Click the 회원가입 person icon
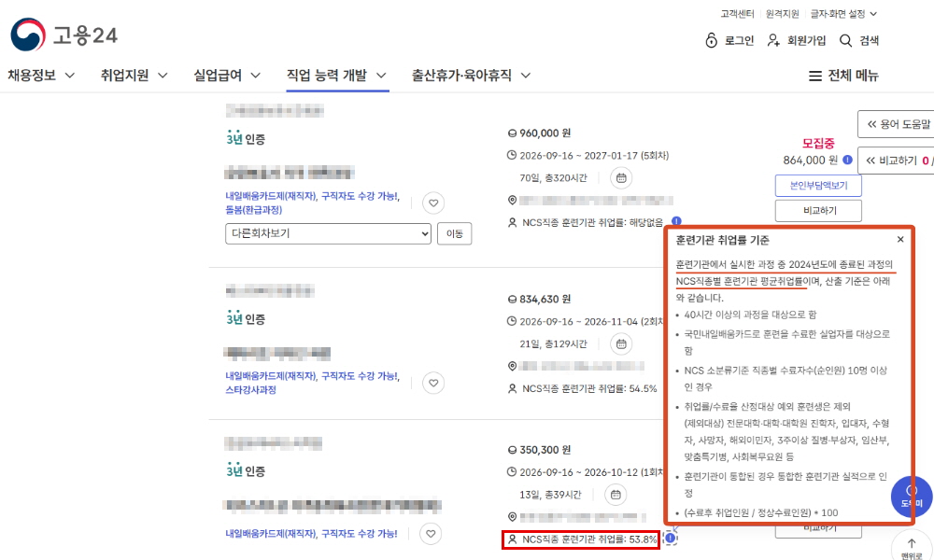The image size is (934, 560). click(773, 40)
